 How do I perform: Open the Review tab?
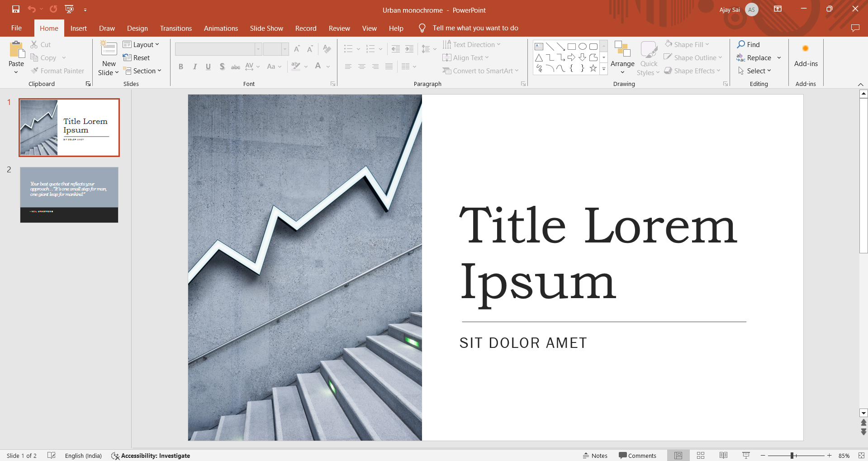(339, 28)
